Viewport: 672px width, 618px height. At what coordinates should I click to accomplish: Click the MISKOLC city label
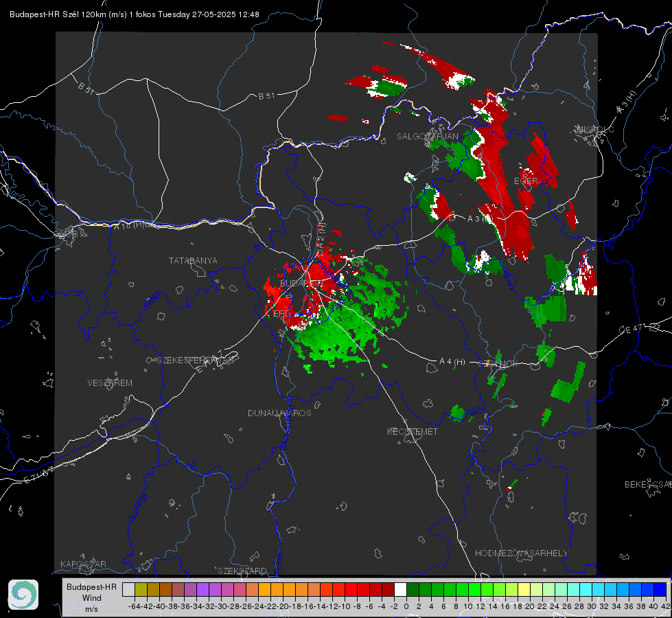coord(596,130)
